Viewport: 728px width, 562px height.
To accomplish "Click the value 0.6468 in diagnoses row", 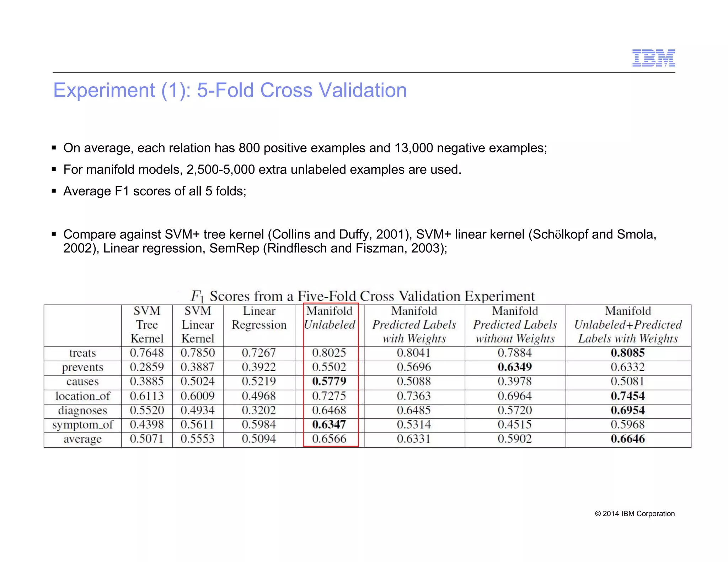I will (329, 410).
